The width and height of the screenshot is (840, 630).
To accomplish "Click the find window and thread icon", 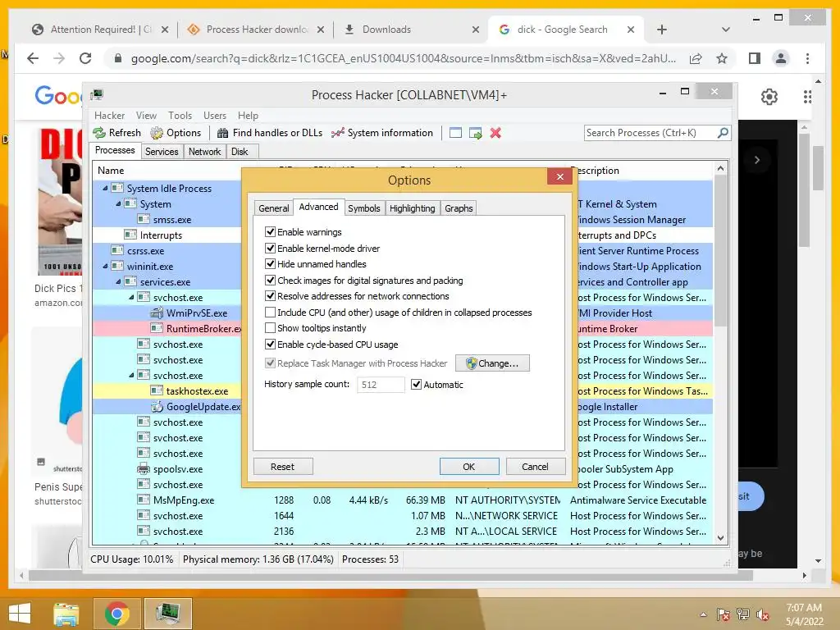I will coord(475,133).
